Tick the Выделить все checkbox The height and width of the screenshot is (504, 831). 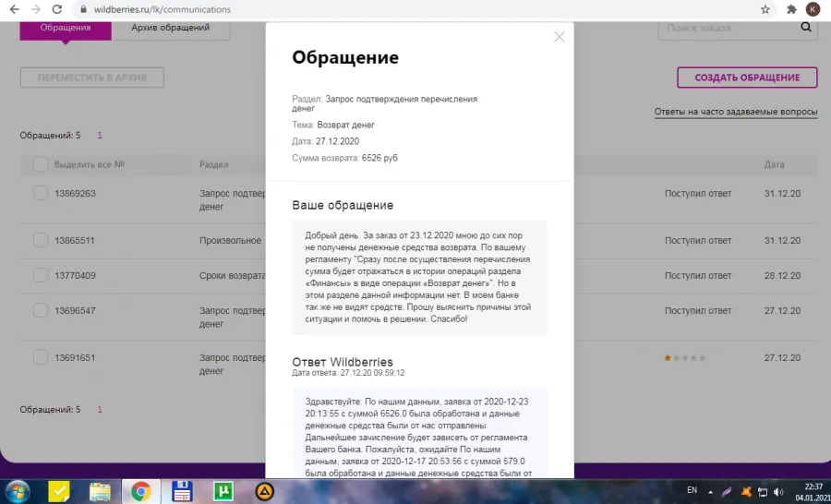[41, 164]
